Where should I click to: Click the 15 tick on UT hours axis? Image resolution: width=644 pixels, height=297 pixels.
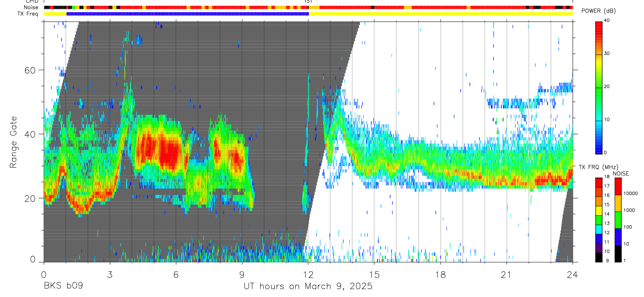point(374,273)
